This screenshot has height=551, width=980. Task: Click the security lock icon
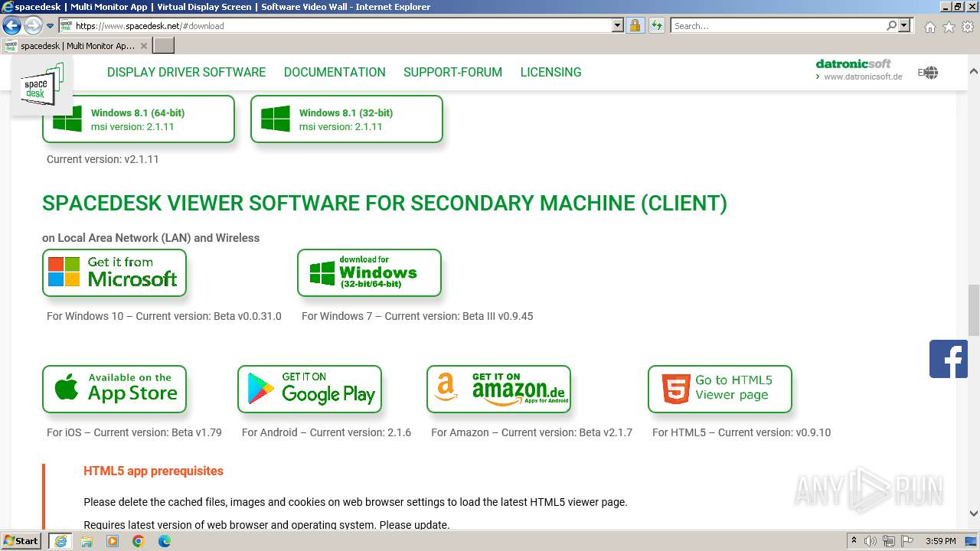point(635,25)
